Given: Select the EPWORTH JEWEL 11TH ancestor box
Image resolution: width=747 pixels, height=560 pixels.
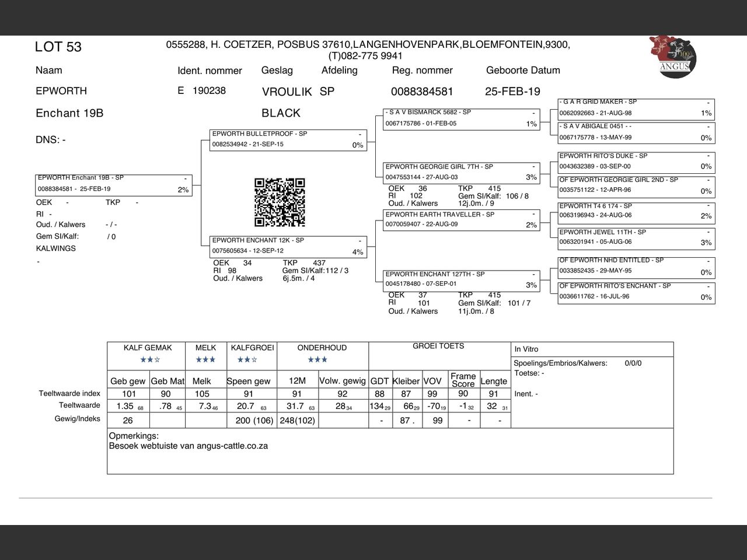Looking at the screenshot, I should tap(636, 237).
